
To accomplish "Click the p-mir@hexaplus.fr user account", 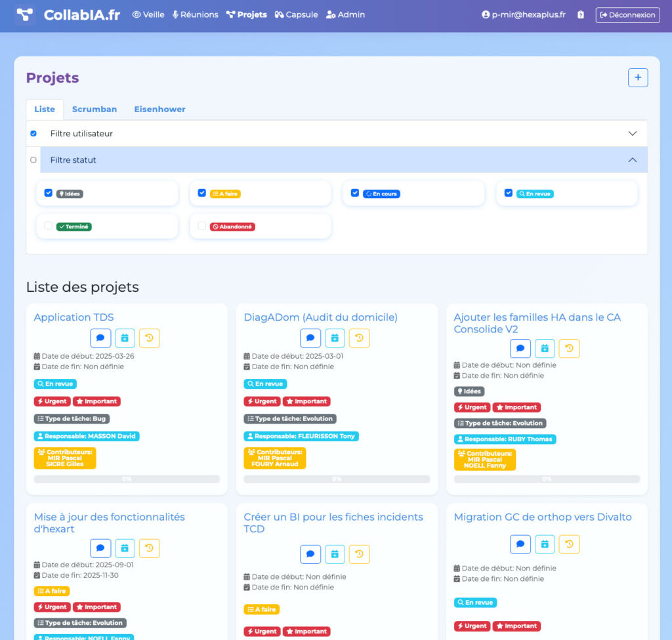I will [x=523, y=14].
